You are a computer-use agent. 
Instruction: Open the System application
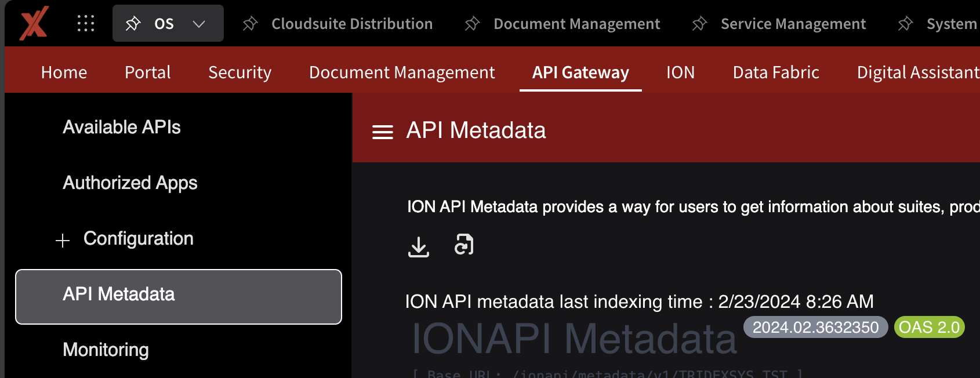tap(953, 24)
